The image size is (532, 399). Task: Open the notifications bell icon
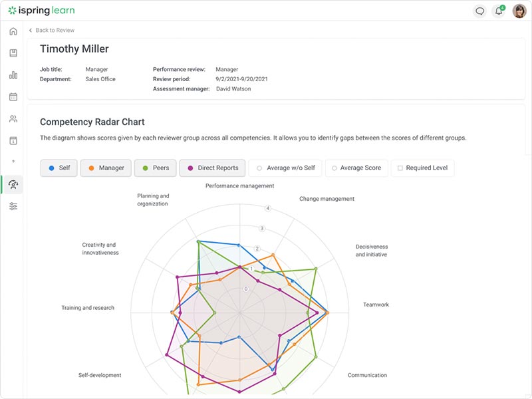499,11
